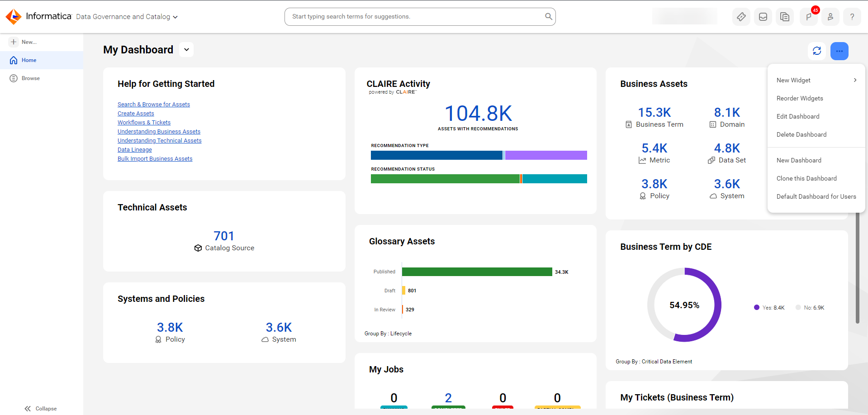Click the dashboard vertical scrollbar
This screenshot has width=868, height=415.
point(857,268)
